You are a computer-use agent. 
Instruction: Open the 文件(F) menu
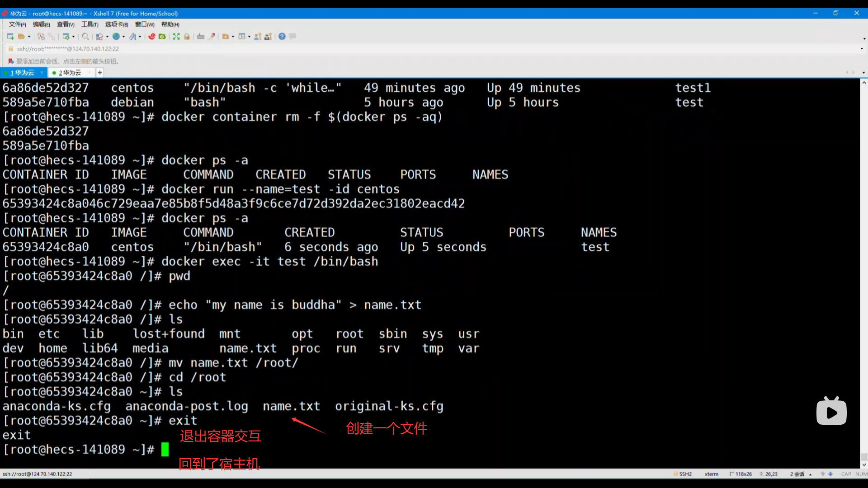17,24
